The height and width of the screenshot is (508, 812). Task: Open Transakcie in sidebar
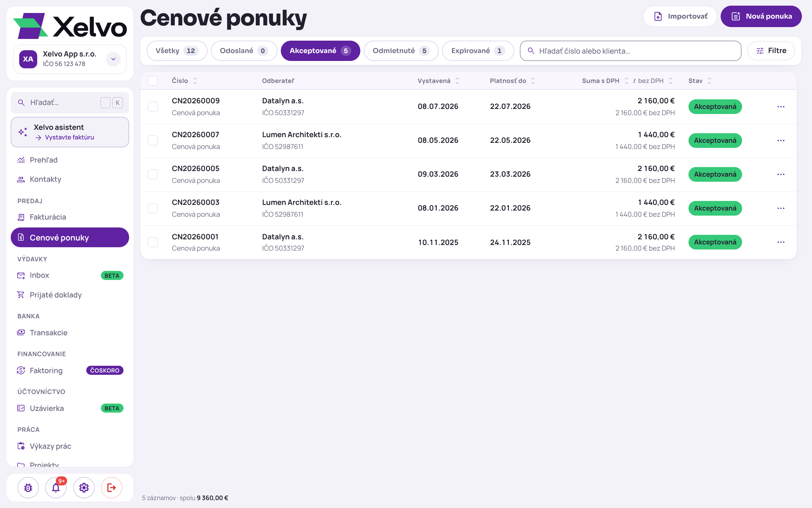(x=70, y=333)
